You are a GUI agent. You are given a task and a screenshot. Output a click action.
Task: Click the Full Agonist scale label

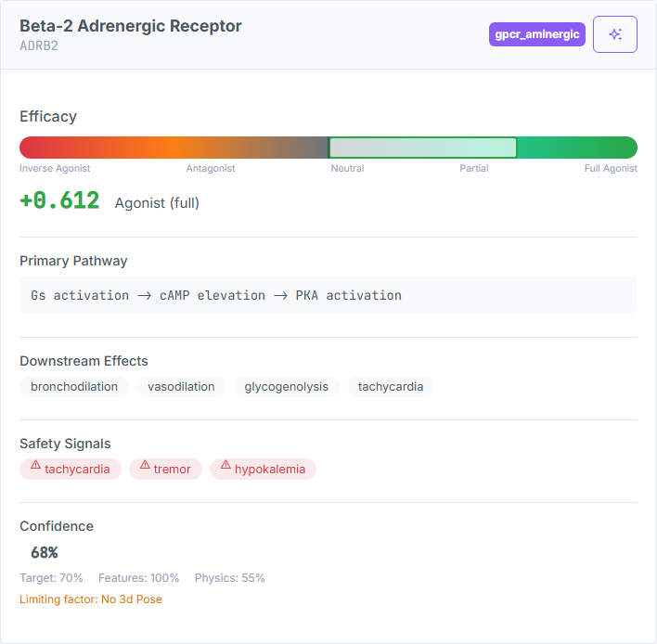tap(611, 169)
